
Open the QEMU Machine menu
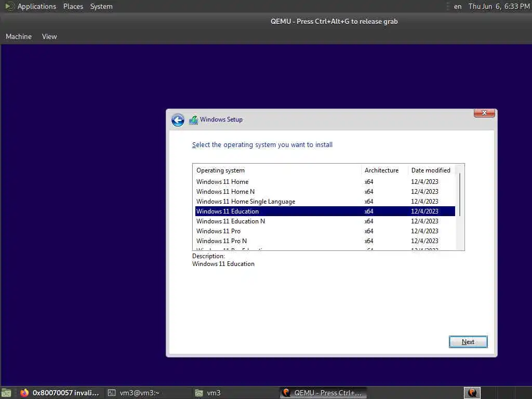coord(19,36)
